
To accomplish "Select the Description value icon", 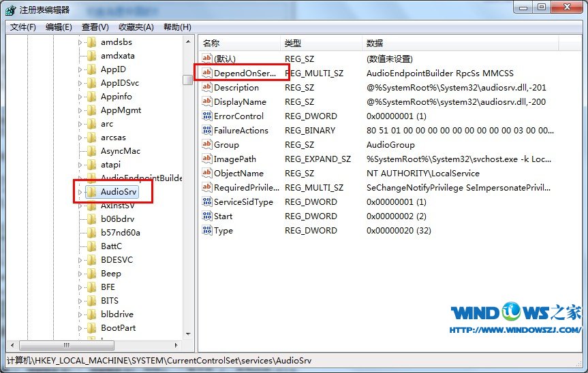I will pos(207,87).
